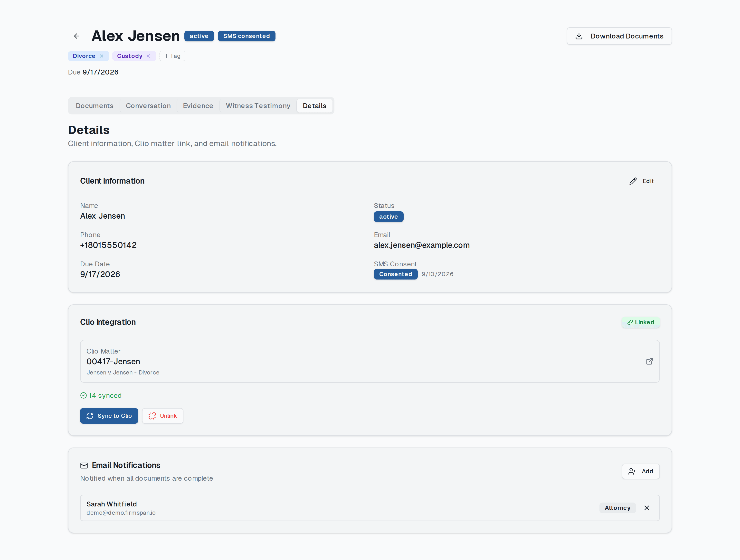Click the Attorney role badge

(617, 508)
